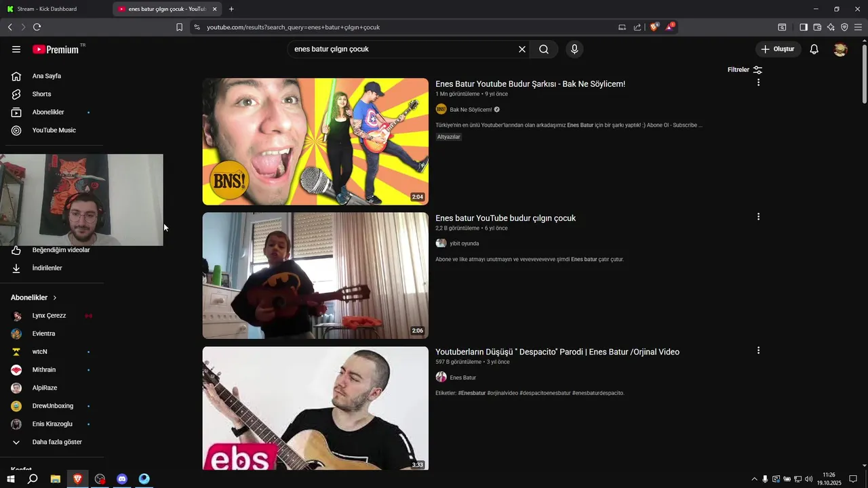Open options menu for Despacito Parodi video
Image resolution: width=868 pixels, height=488 pixels.
point(758,350)
